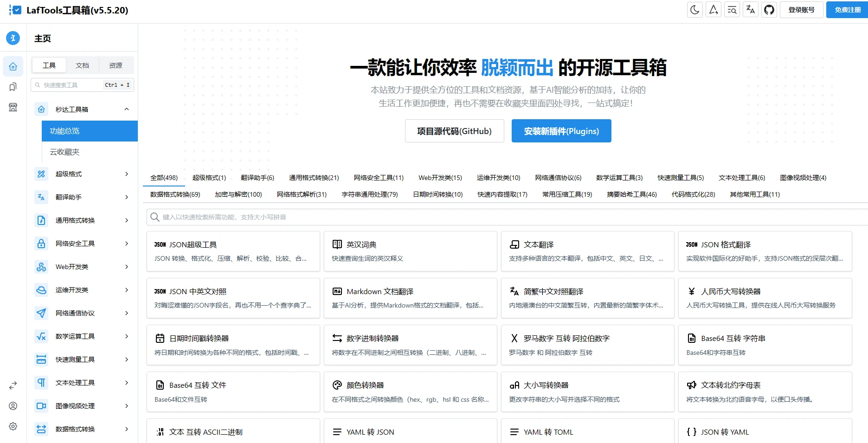Open the bookmarks icon in the left rail

13,87
